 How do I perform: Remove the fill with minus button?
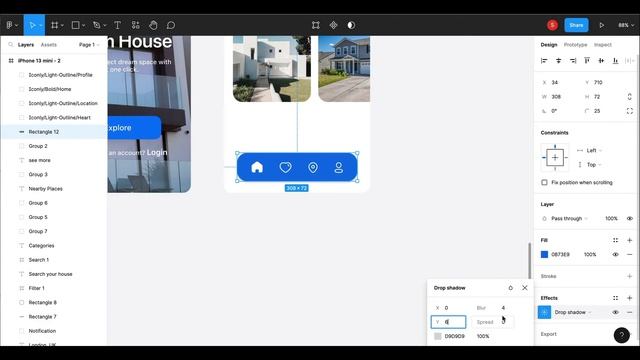tap(629, 254)
